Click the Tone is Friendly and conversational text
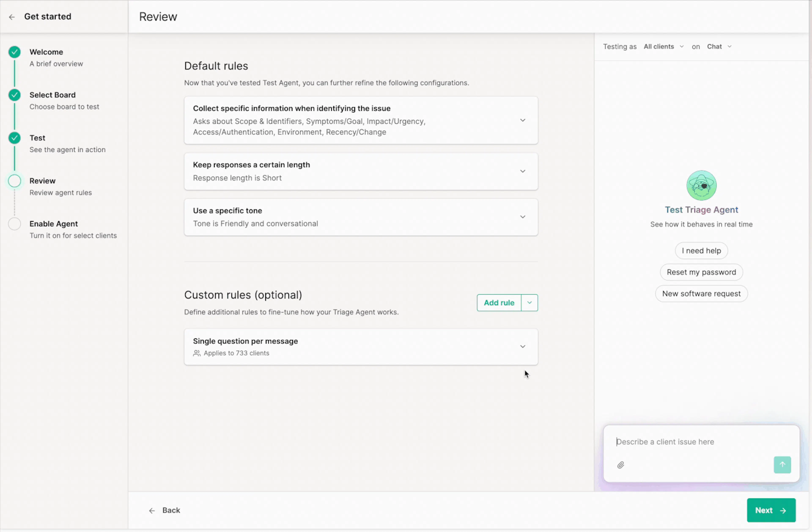This screenshot has height=532, width=812. [255, 223]
